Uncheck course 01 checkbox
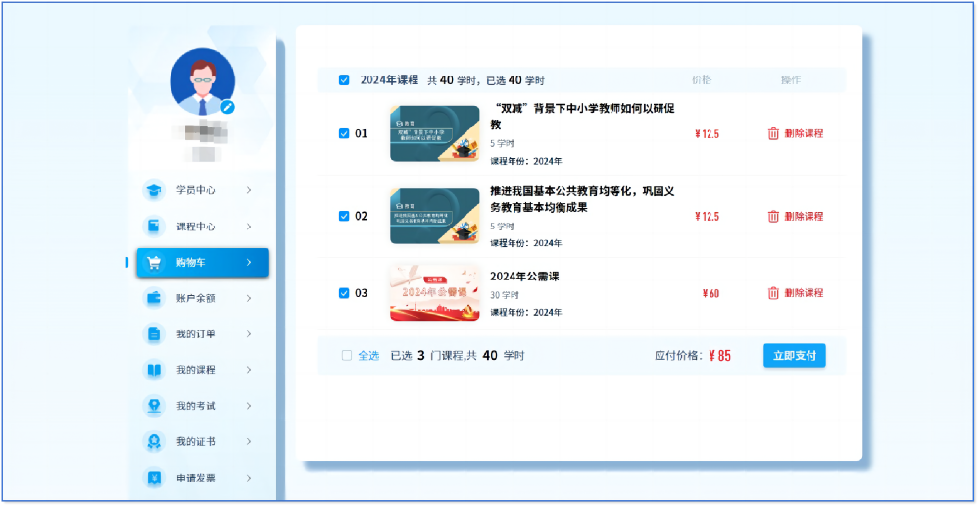Screen dimensions: 980x507 [x=344, y=133]
